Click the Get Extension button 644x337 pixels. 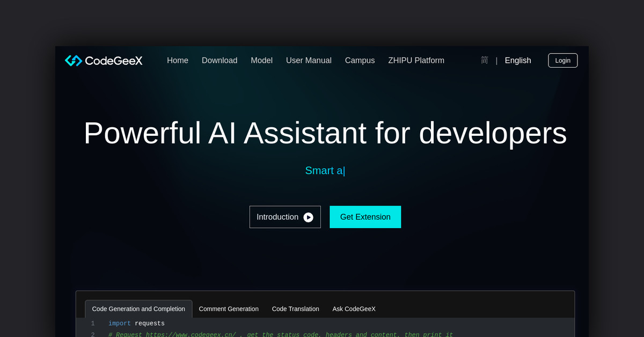[365, 217]
